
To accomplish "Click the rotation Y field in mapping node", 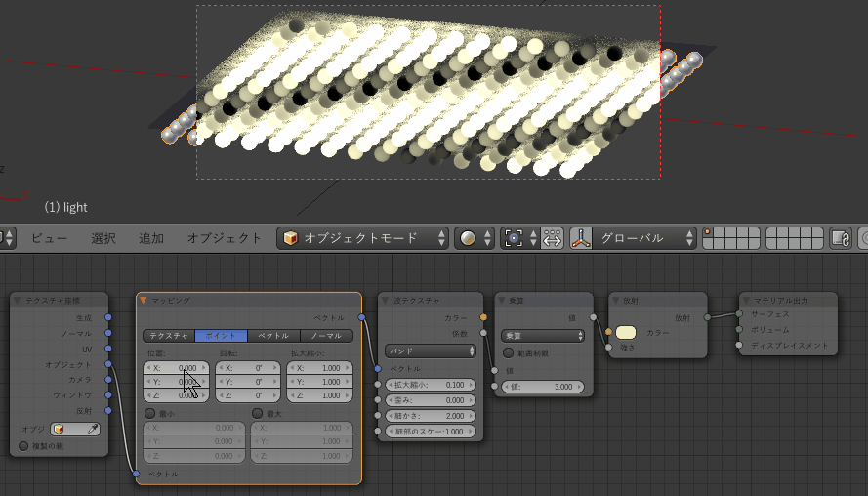I will (x=248, y=382).
